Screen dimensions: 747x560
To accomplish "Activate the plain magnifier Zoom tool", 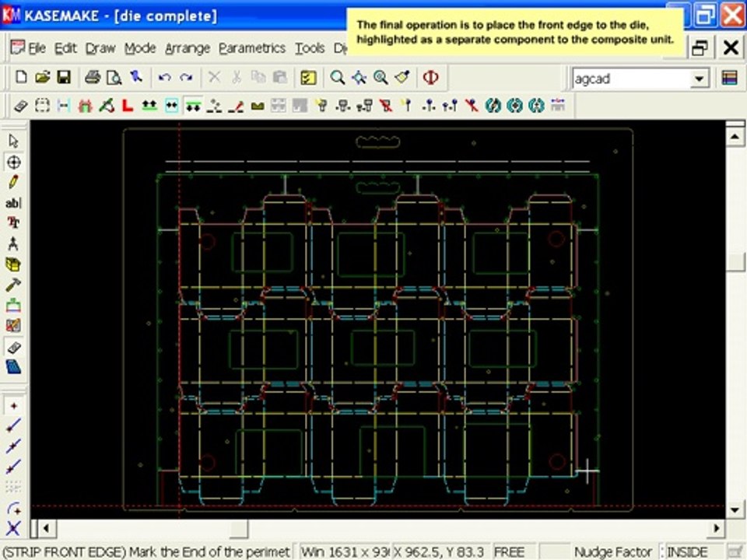I will click(x=337, y=77).
